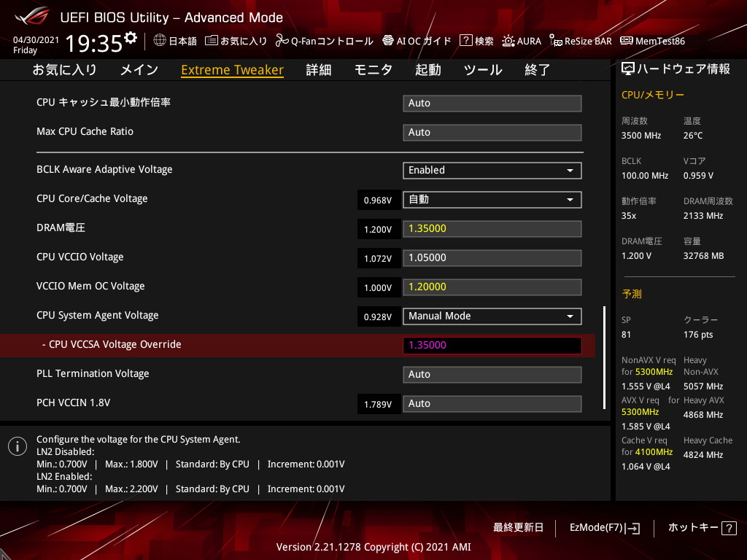Click VCCIO Mem OC Voltage field
The width and height of the screenshot is (747, 560).
[492, 287]
